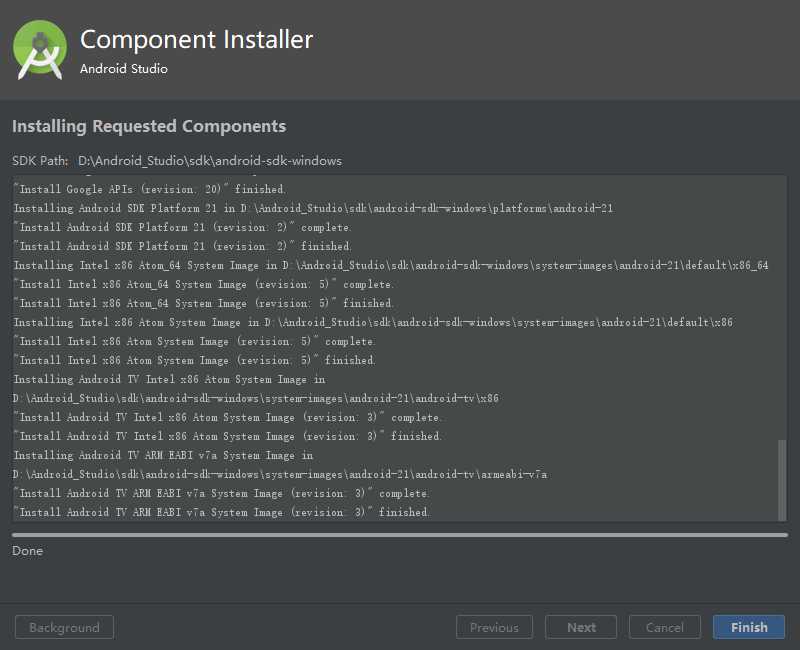The image size is (800, 650).
Task: Click the android-tv\armeabi-v7a path log line
Action: (x=280, y=474)
